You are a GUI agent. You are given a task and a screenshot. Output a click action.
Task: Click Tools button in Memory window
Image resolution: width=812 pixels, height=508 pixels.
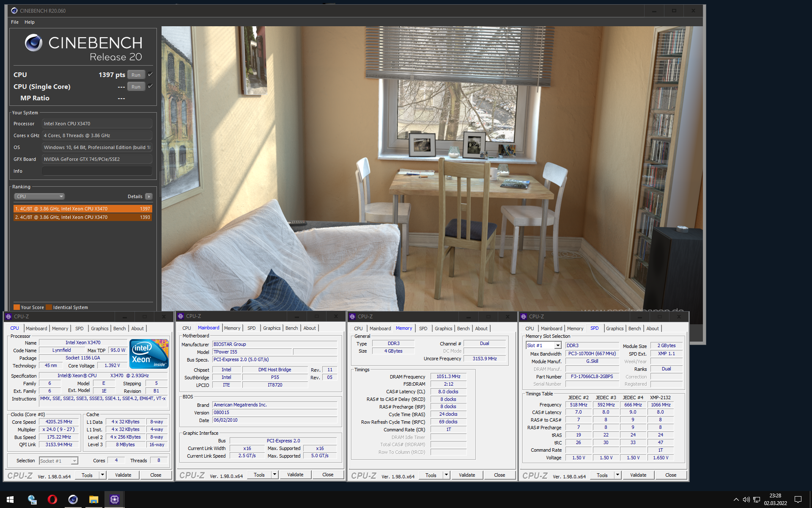431,475
